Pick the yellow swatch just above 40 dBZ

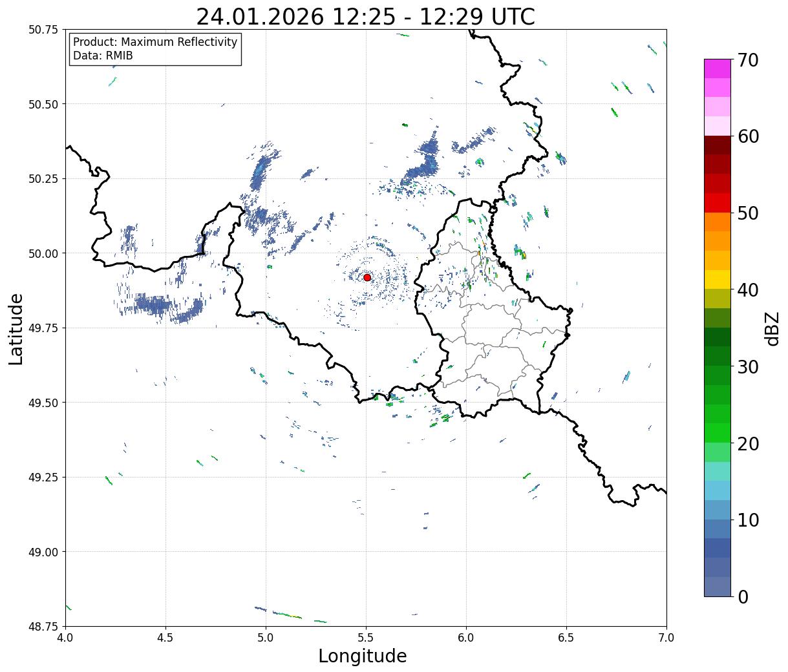(x=718, y=280)
